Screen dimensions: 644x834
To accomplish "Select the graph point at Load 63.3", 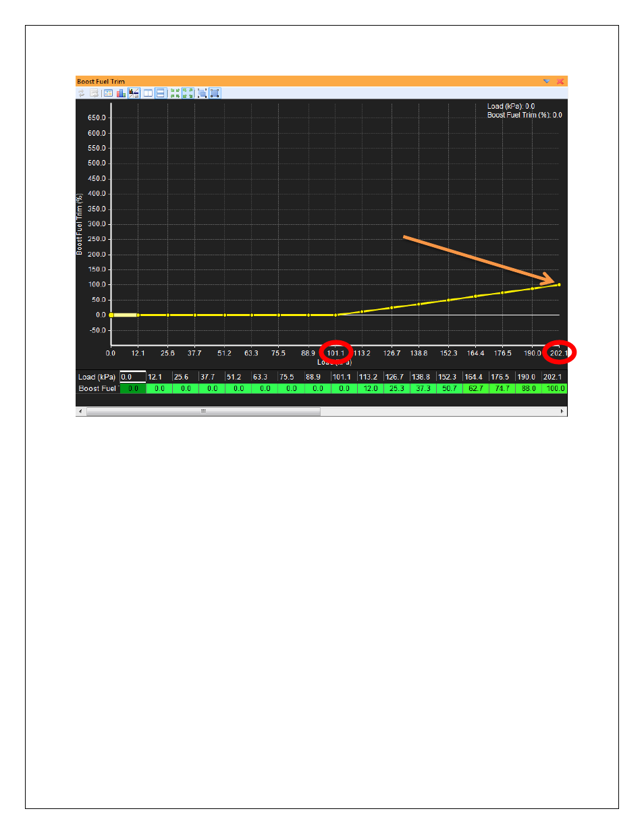I will tap(252, 315).
